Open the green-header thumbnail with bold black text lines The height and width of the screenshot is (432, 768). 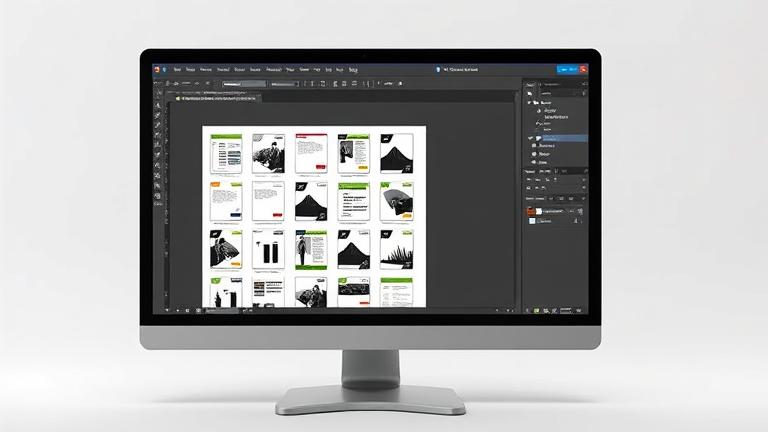(x=354, y=201)
